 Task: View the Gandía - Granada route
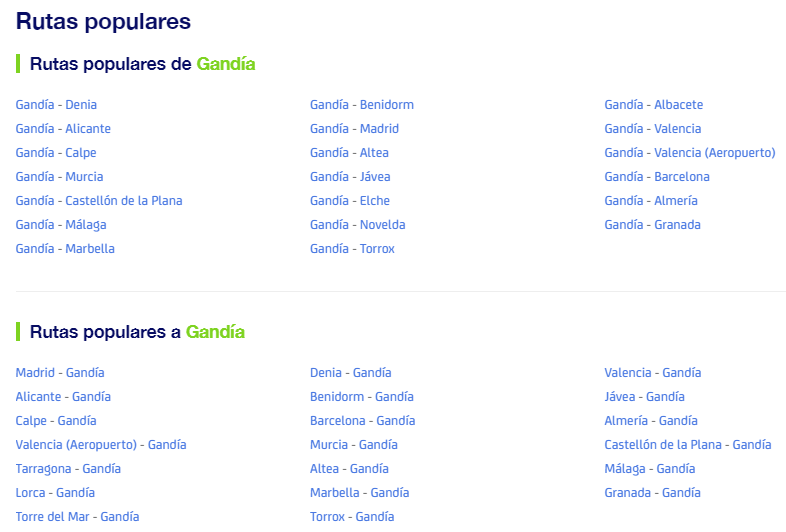pos(652,225)
